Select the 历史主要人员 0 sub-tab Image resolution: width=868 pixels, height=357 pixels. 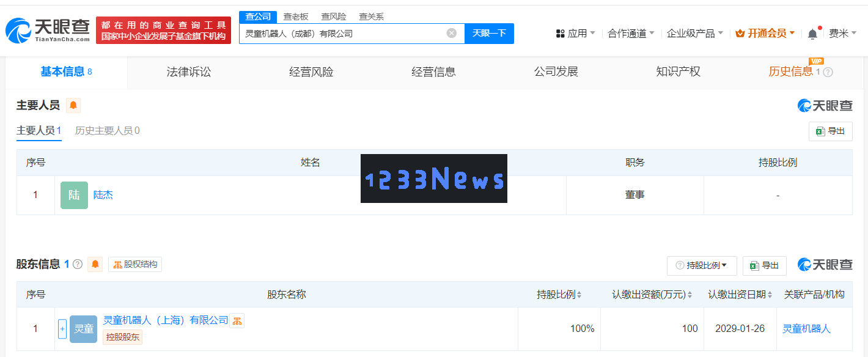pos(107,131)
